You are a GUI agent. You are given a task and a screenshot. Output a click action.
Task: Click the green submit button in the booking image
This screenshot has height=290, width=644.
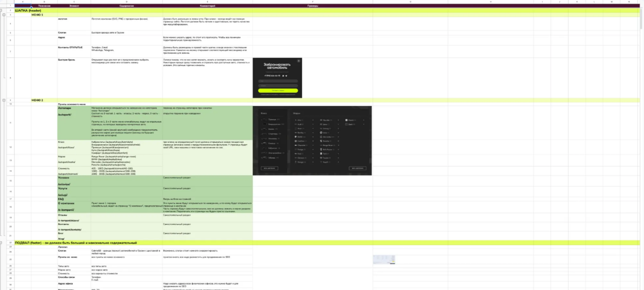[278, 91]
